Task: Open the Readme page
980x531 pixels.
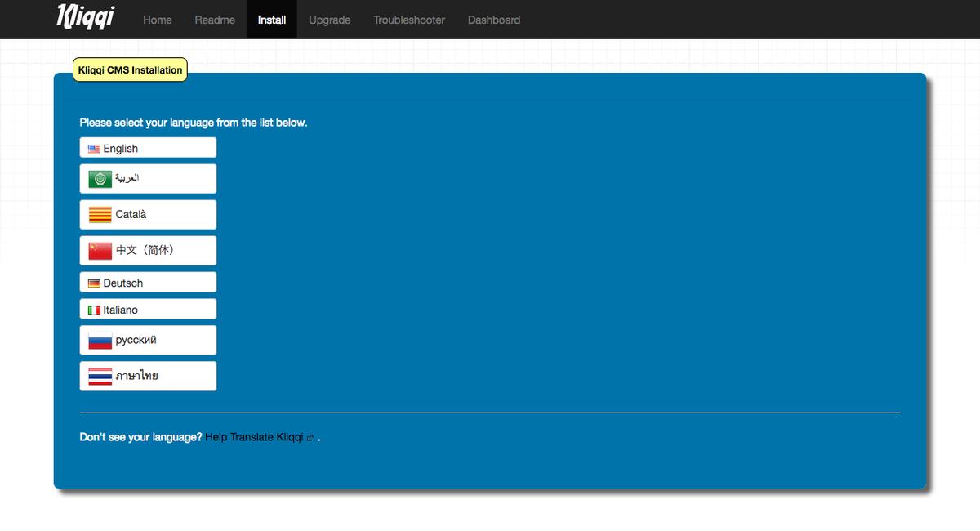Action: pyautogui.click(x=215, y=20)
